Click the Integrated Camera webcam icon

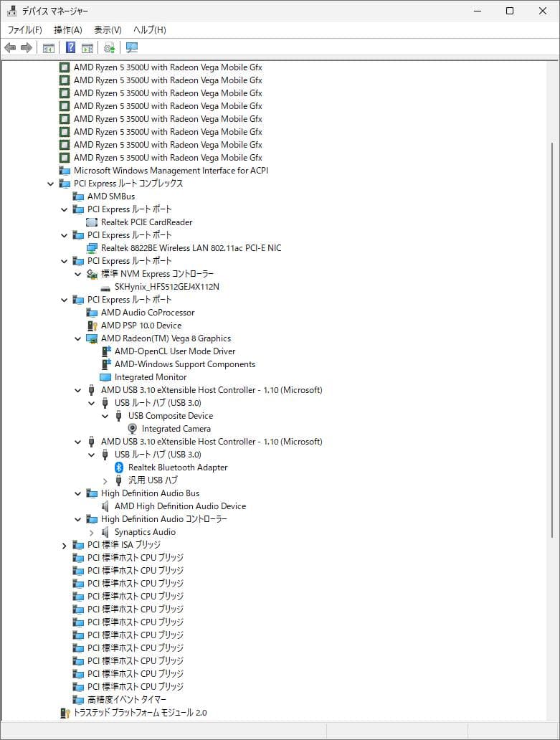[133, 429]
